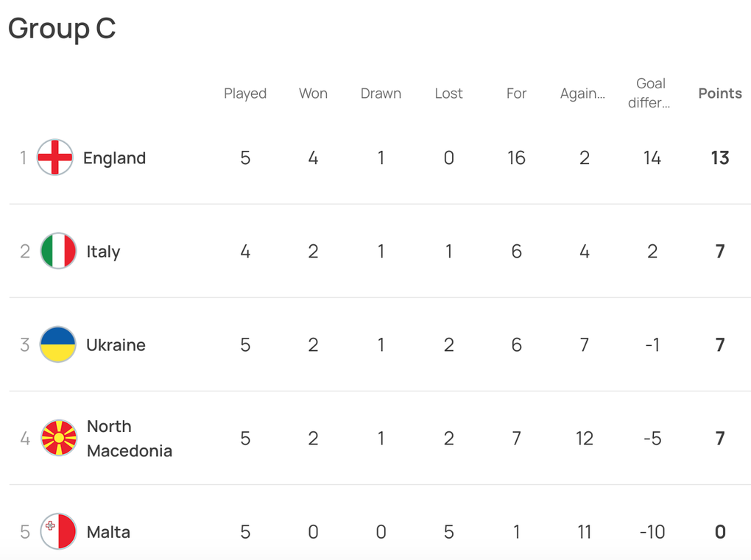Click the Ukraine flag icon

[58, 344]
